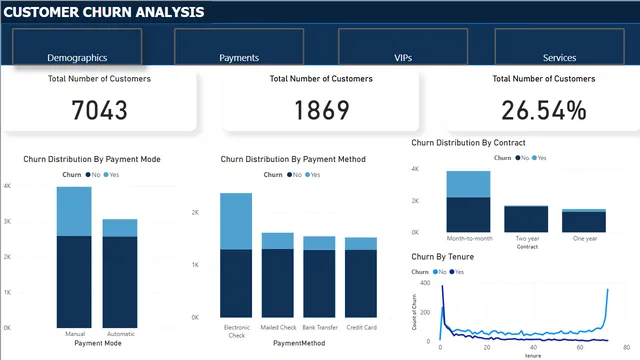Click the tenure axis label
This screenshot has width=640, height=360.
pyautogui.click(x=533, y=356)
